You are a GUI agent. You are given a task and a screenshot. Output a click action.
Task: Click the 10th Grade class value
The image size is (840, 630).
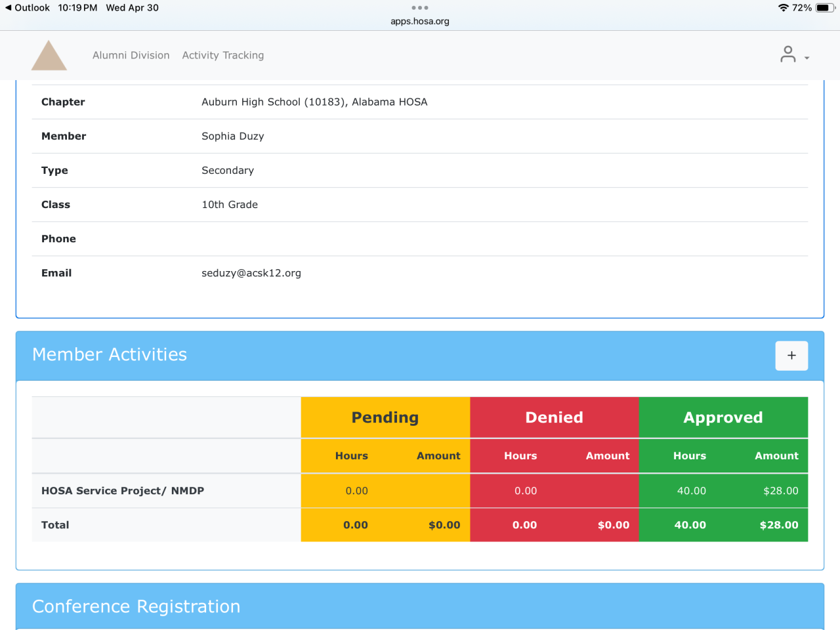(x=230, y=204)
